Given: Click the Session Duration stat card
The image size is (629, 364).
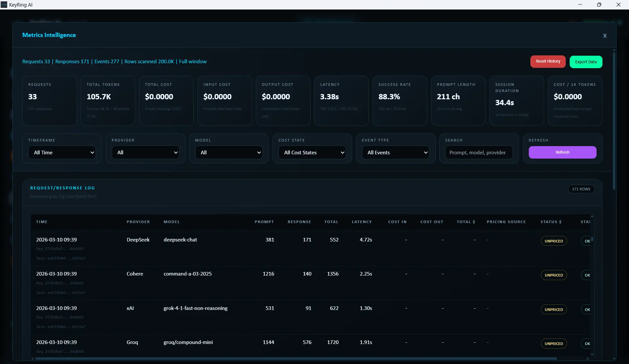Looking at the screenshot, I should (516, 101).
